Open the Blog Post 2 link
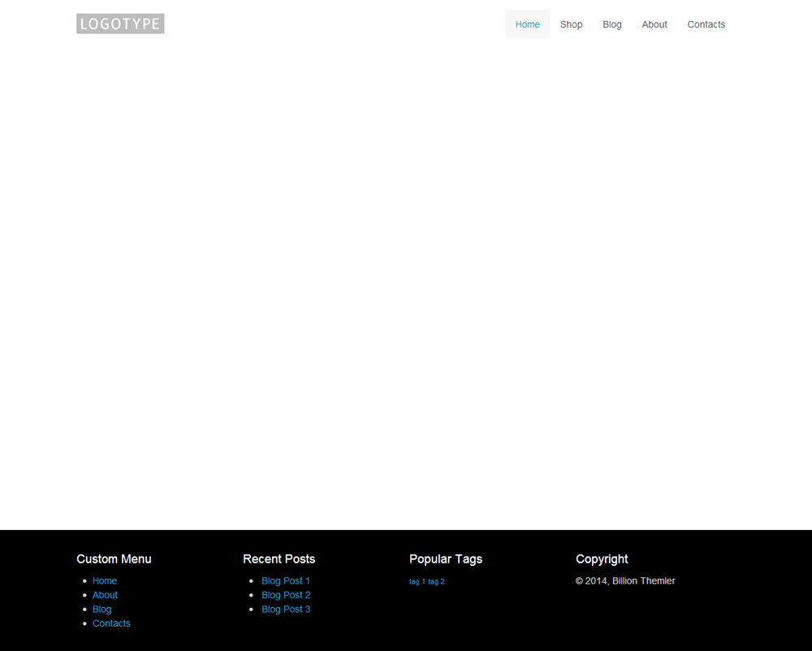812x651 pixels. [x=286, y=595]
